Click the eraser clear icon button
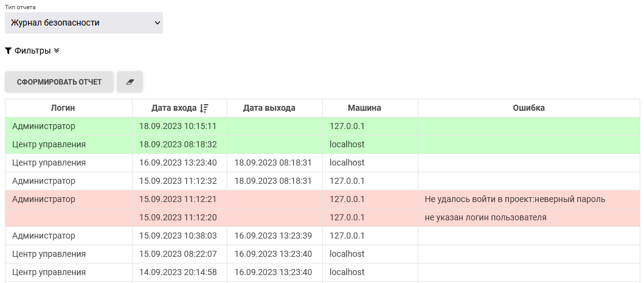Viewport: 644px width, 283px height. [x=130, y=82]
